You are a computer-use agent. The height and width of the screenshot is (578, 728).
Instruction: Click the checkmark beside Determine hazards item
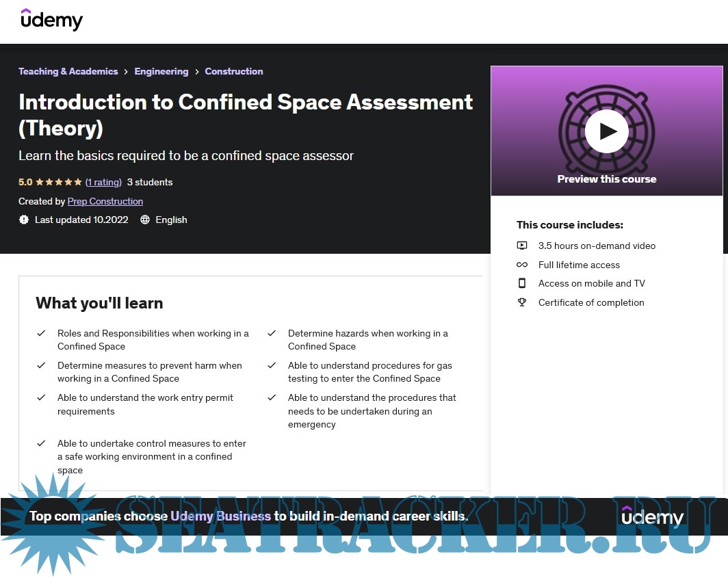[272, 333]
